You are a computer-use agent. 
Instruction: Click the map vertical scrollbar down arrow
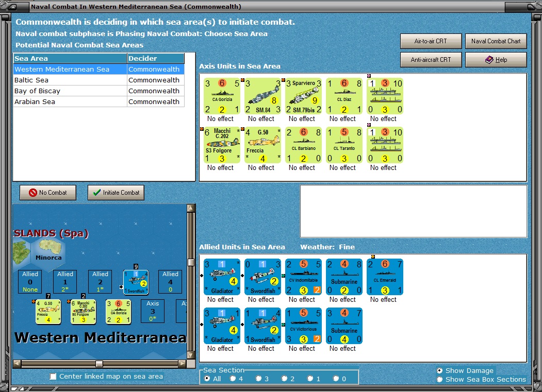(x=191, y=355)
